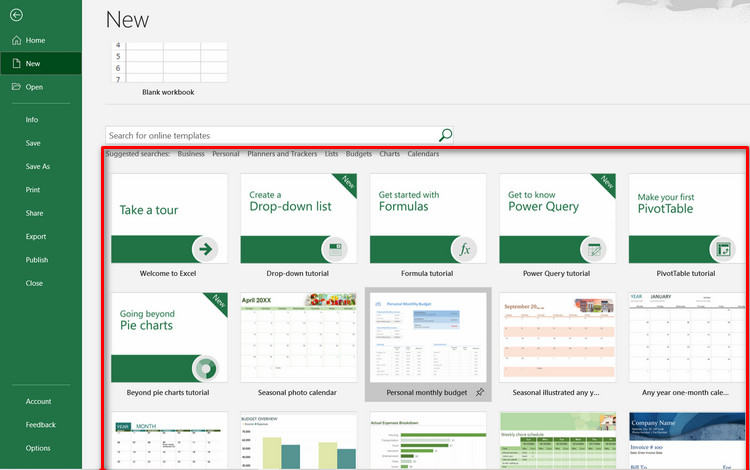Choose Save in the sidebar
Image resolution: width=750 pixels, height=470 pixels.
[x=33, y=143]
